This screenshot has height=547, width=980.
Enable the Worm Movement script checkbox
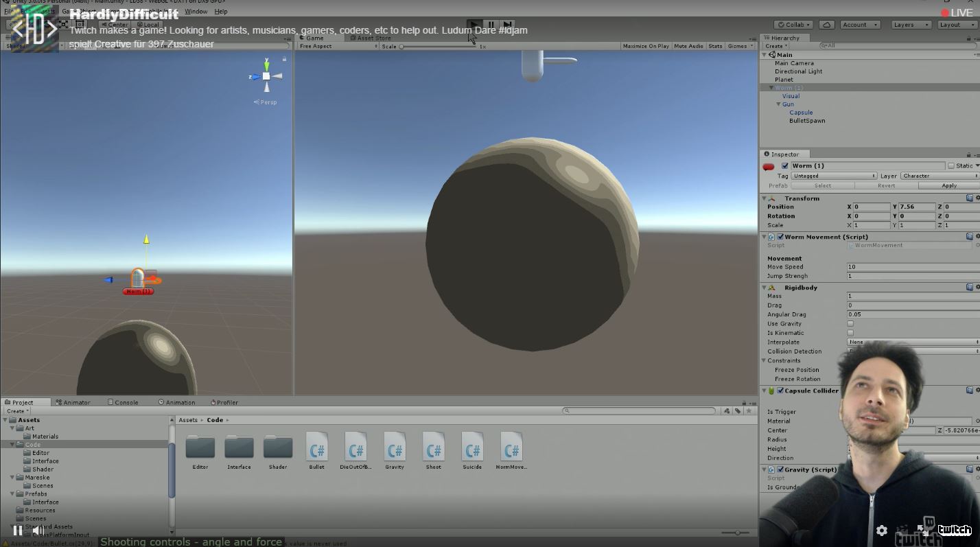[x=780, y=237]
